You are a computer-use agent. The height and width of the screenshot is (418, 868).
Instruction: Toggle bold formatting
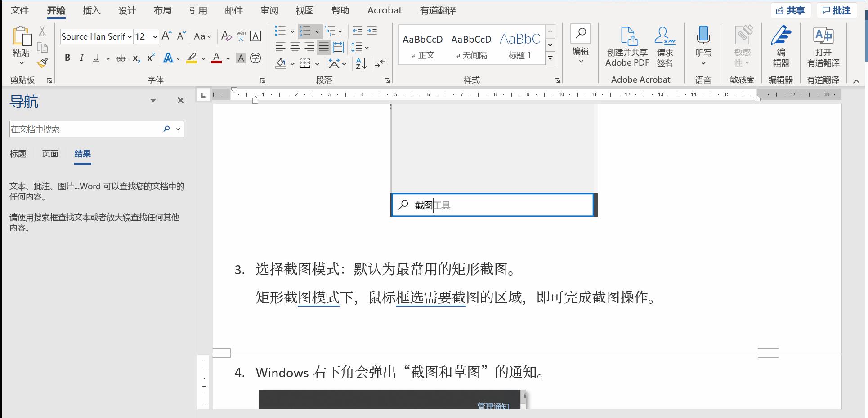pyautogui.click(x=67, y=58)
